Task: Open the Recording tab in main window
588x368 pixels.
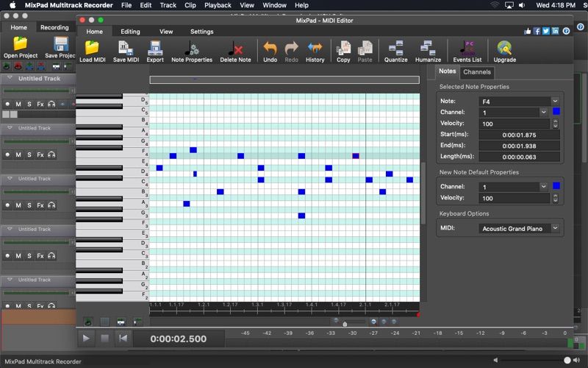Action: [x=54, y=27]
